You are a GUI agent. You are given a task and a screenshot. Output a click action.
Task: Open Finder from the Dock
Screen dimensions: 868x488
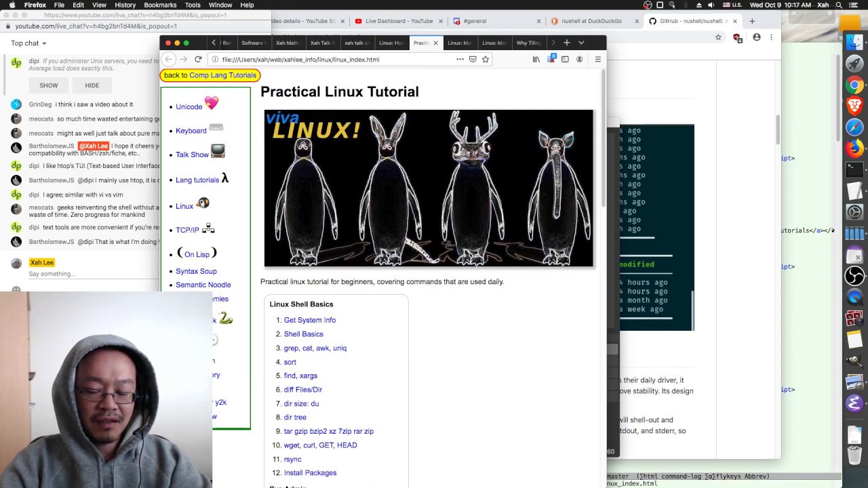tap(854, 42)
